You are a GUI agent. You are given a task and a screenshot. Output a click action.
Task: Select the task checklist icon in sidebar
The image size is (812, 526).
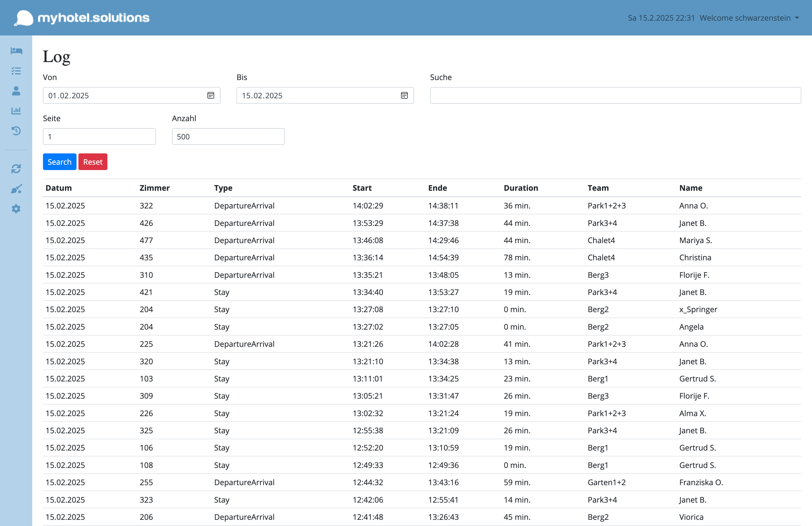tap(16, 71)
